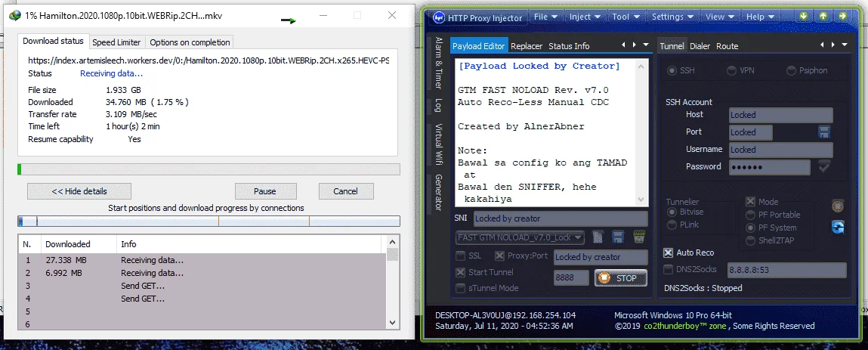Open the Help menu dropdown

point(759,17)
